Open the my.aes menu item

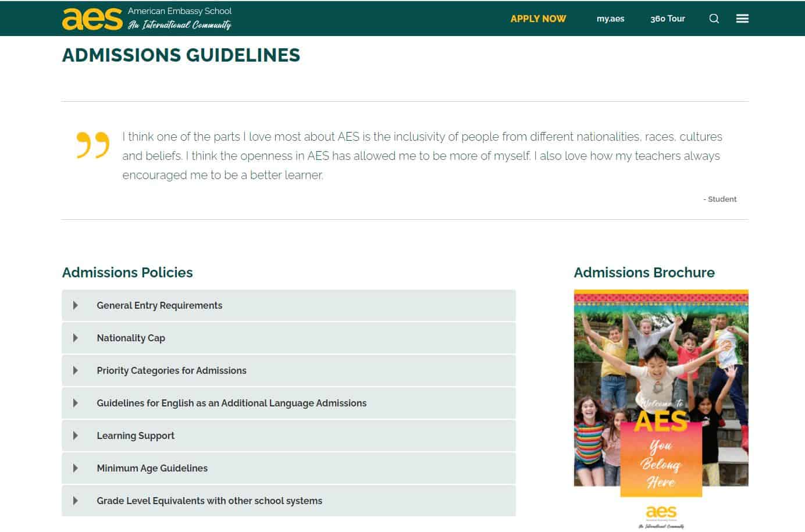pyautogui.click(x=610, y=19)
